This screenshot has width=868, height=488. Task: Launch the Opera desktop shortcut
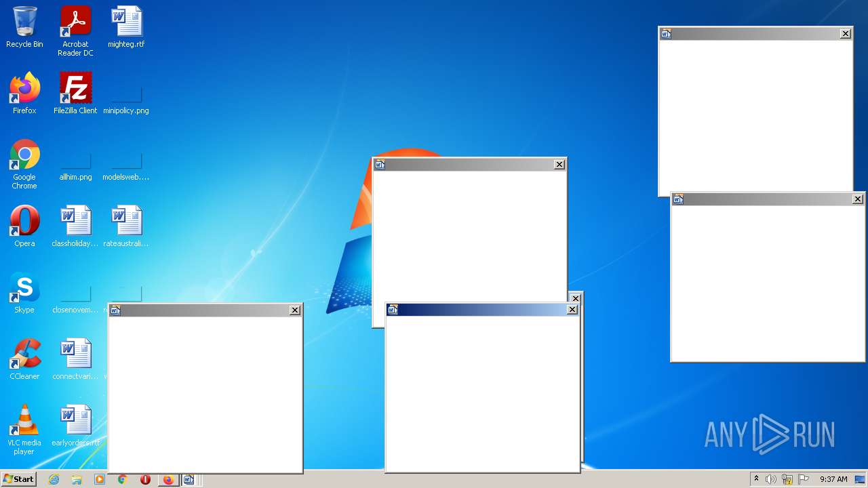24,226
